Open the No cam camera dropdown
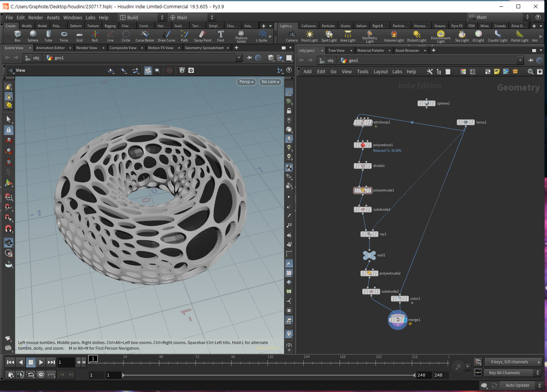Image resolution: width=547 pixels, height=392 pixels. [270, 82]
